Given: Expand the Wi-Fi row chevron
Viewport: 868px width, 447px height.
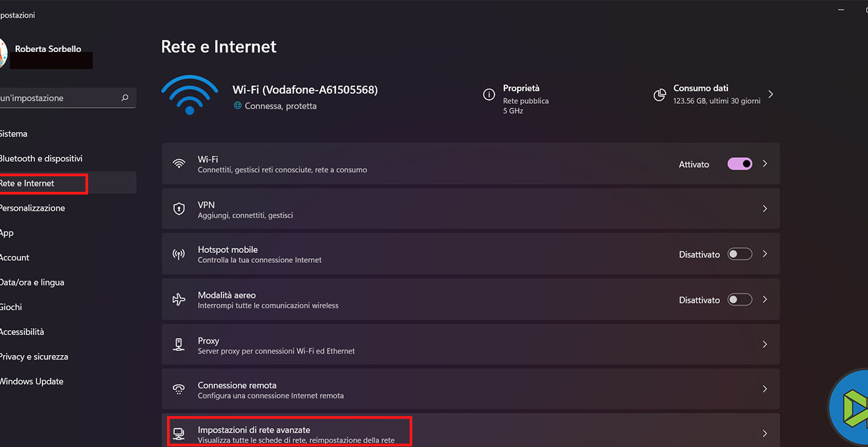Looking at the screenshot, I should coord(765,164).
